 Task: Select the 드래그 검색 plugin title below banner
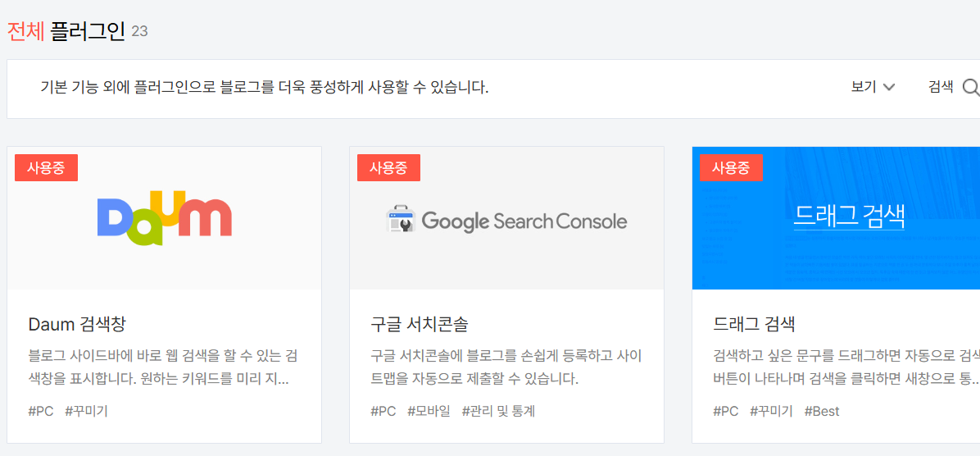755,324
